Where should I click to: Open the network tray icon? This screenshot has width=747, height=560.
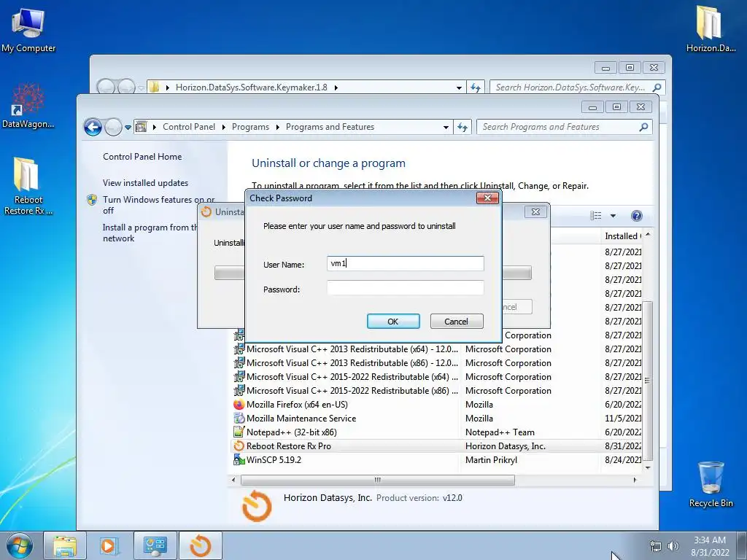coord(656,546)
